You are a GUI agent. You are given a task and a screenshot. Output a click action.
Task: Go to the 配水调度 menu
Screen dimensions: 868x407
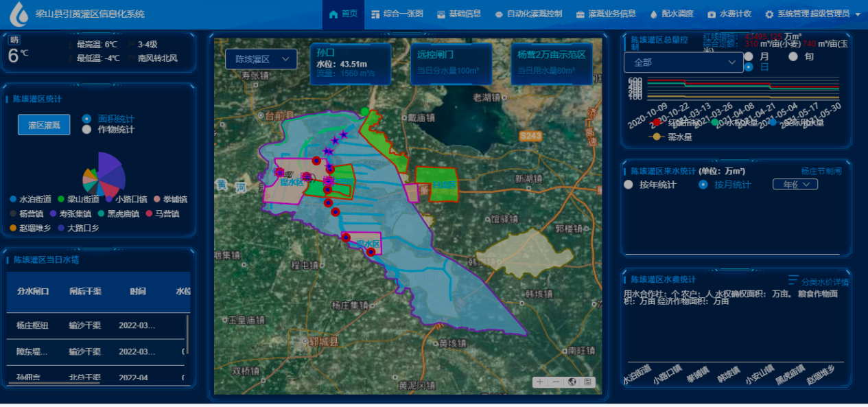672,14
